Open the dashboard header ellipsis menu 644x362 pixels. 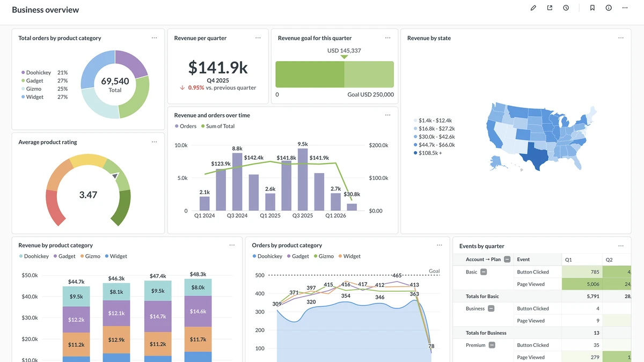(625, 8)
